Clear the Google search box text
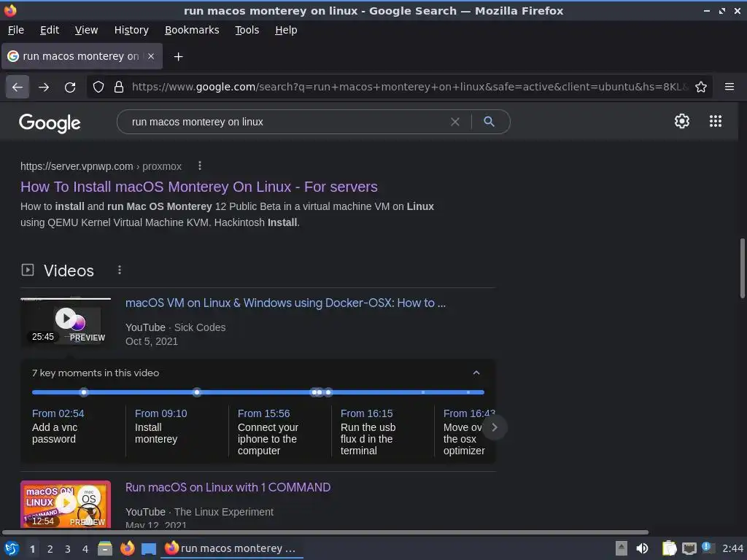Image resolution: width=747 pixels, height=560 pixels. [455, 122]
